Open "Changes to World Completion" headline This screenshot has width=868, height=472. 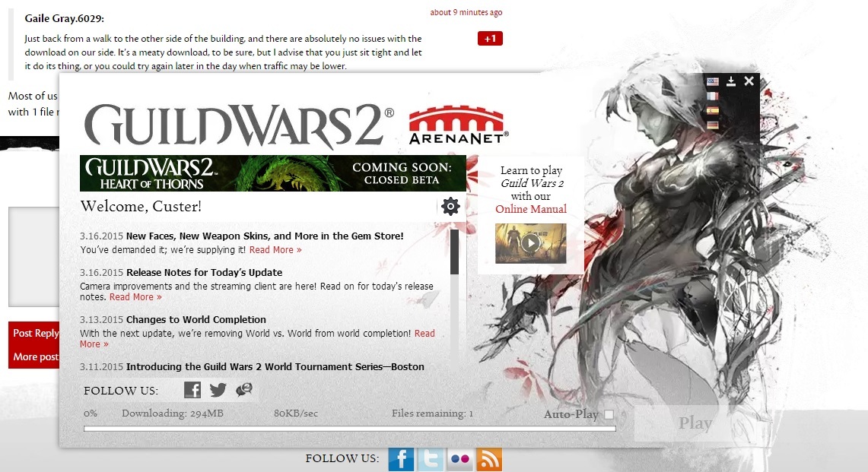[196, 320]
